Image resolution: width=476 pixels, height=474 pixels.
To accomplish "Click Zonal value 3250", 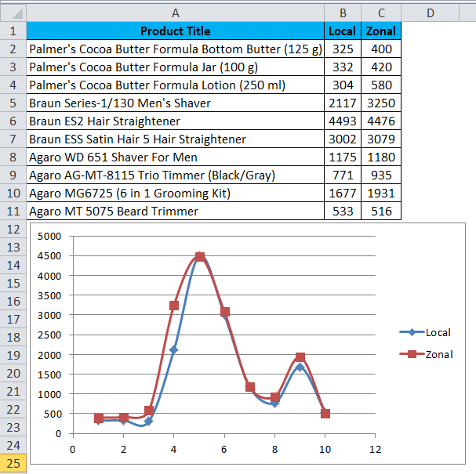I will point(381,103).
